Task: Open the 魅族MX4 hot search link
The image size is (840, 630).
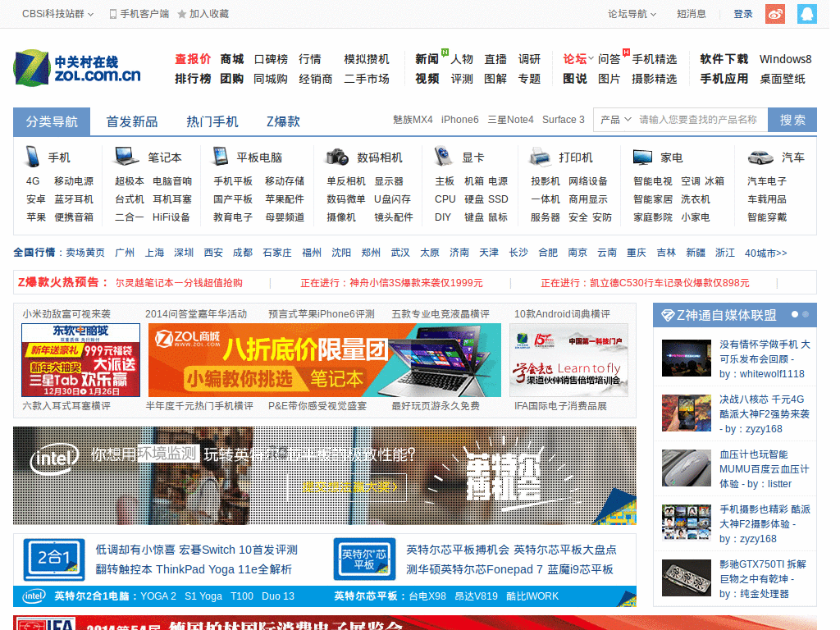Action: 413,120
